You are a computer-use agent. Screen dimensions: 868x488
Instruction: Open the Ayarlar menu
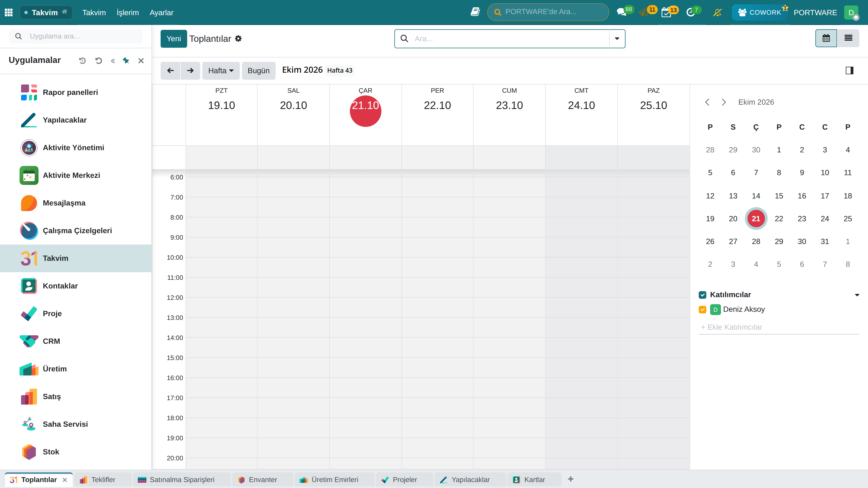pyautogui.click(x=161, y=12)
